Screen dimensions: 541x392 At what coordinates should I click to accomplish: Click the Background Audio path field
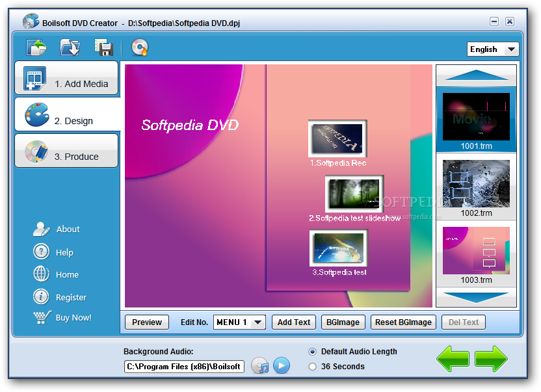184,367
